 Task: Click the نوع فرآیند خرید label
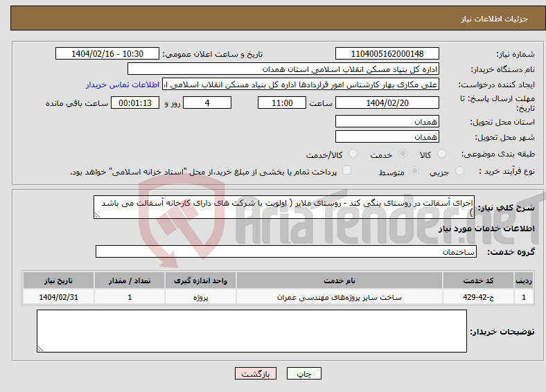coord(507,171)
